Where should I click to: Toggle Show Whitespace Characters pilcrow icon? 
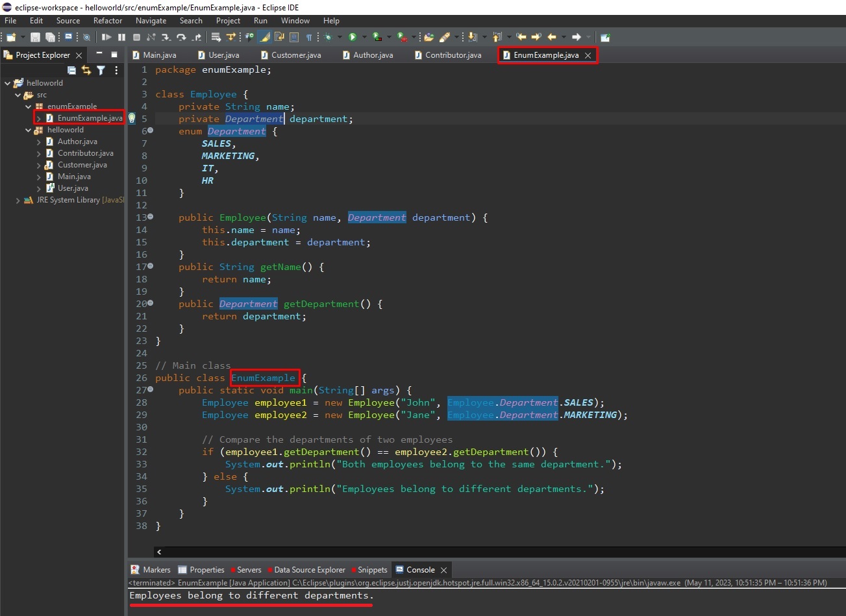pos(309,38)
